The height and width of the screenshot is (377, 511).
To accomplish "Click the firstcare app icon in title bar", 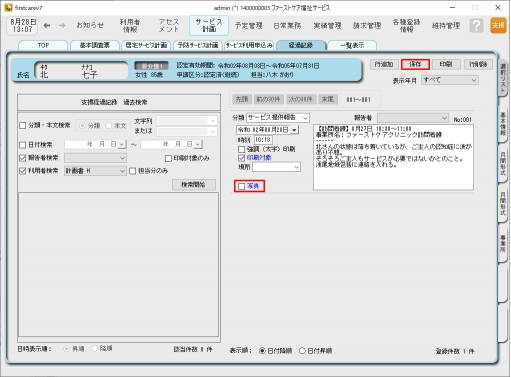I will (8, 7).
